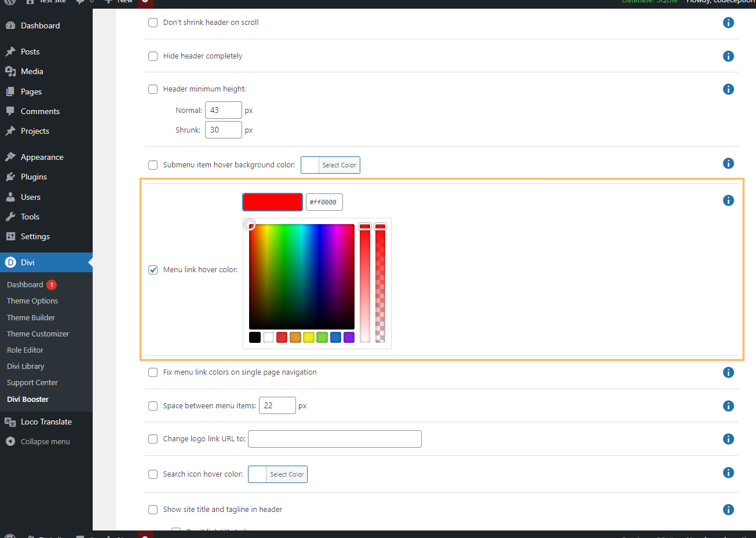Click the Collapse menu arrow icon

click(10, 441)
